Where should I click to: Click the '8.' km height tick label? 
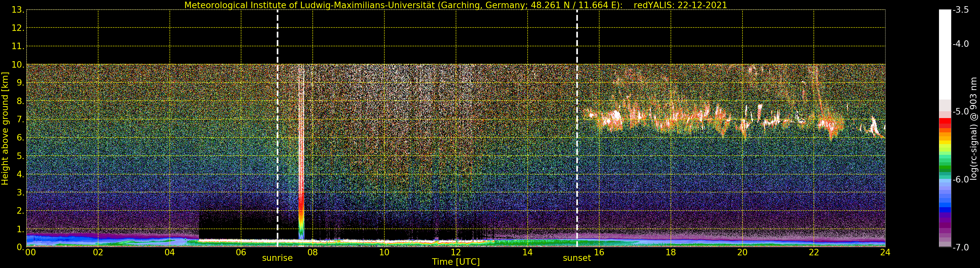click(x=21, y=101)
